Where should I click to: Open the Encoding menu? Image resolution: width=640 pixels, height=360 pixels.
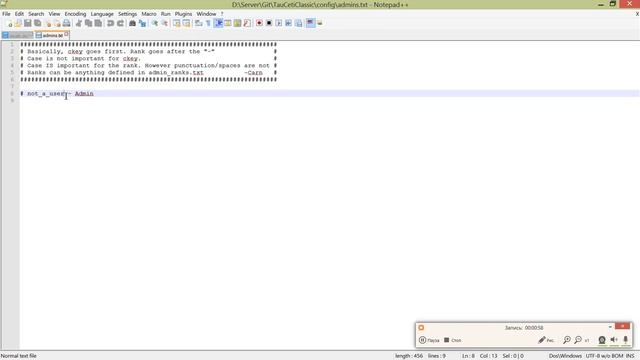click(x=75, y=14)
